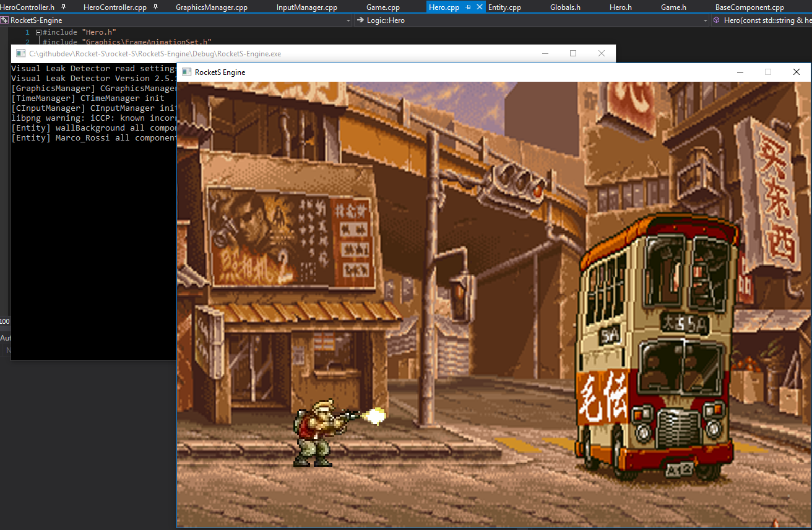Switch to the Globals.h tab
The width and height of the screenshot is (812, 530).
tap(565, 7)
